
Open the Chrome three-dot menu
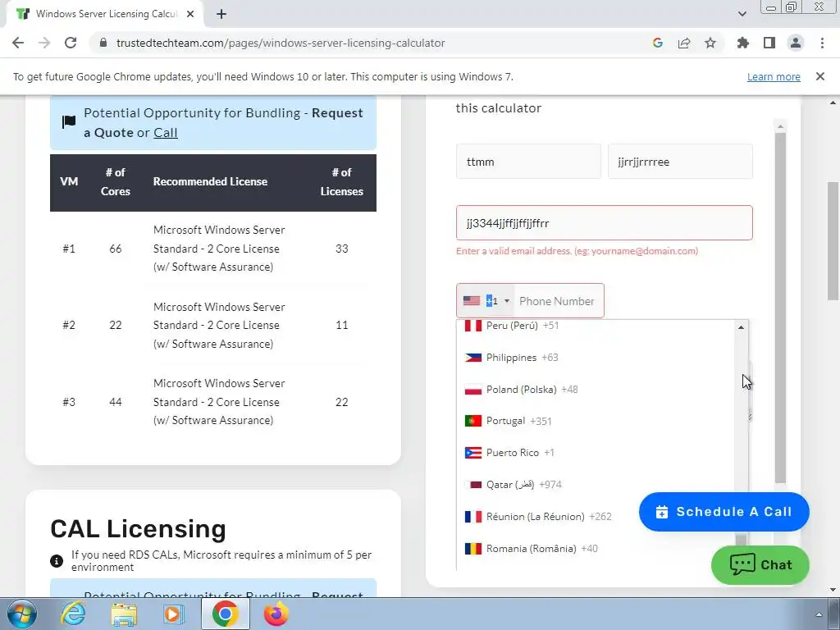(822, 43)
